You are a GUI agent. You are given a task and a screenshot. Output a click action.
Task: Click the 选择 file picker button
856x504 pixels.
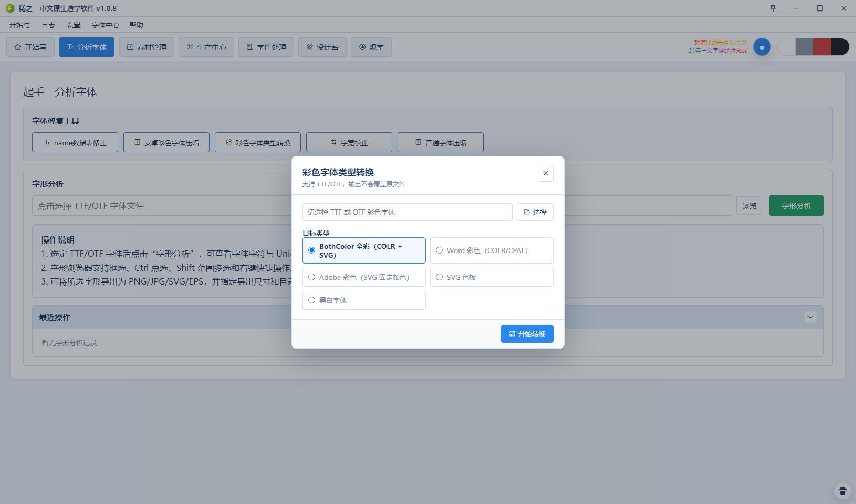tap(535, 212)
